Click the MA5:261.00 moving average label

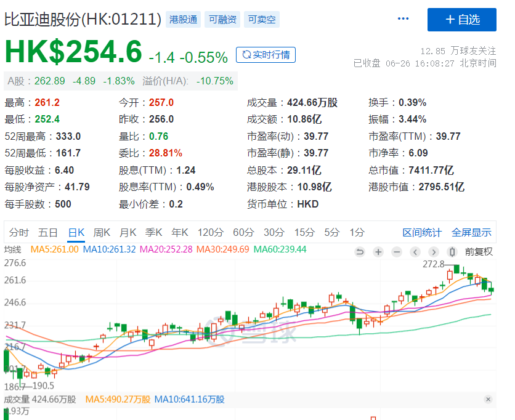[55, 249]
